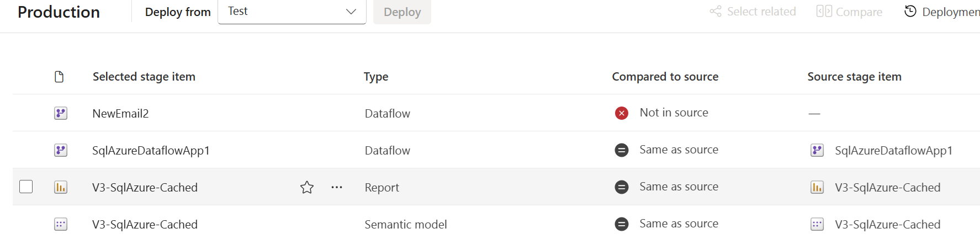Image resolution: width=980 pixels, height=239 pixels.
Task: Click the source stage report icon
Action: 817,187
